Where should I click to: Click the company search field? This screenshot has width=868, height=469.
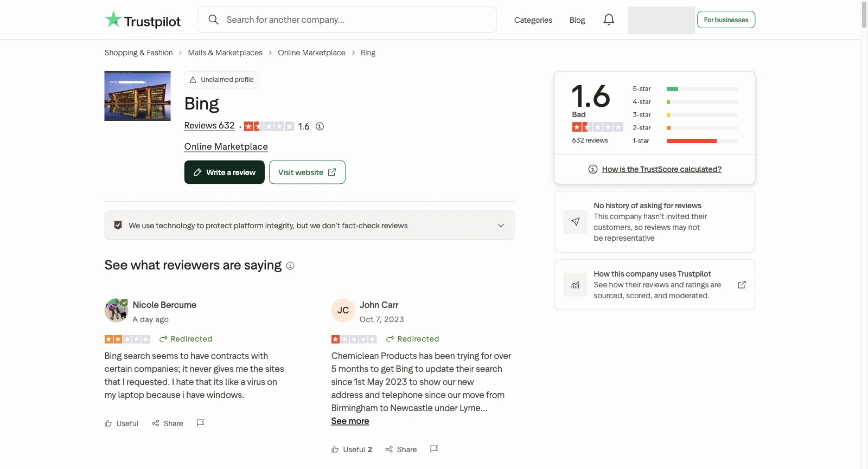pos(347,20)
